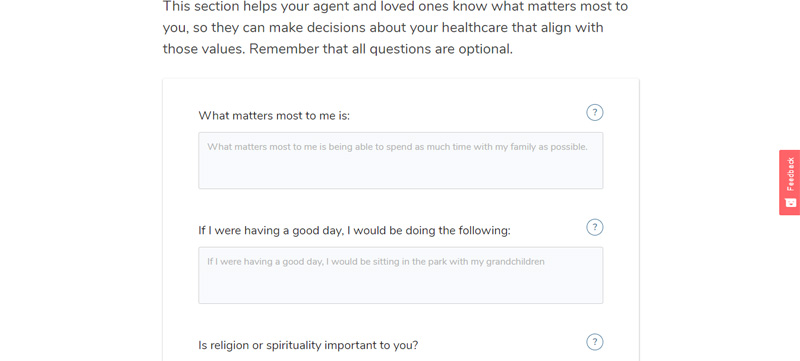Click placeholder about spending time with my family
Viewport: 800px width, 361px height.
pyautogui.click(x=397, y=147)
